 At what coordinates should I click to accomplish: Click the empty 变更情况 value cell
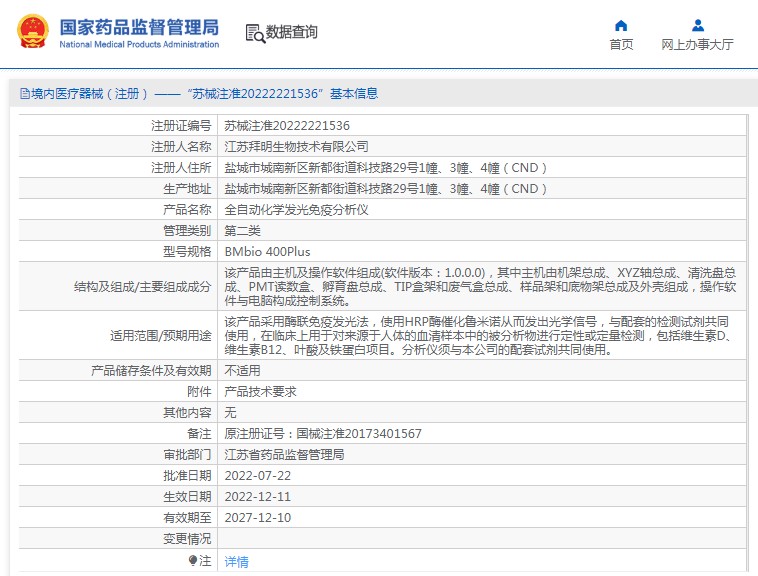[x=482, y=539]
